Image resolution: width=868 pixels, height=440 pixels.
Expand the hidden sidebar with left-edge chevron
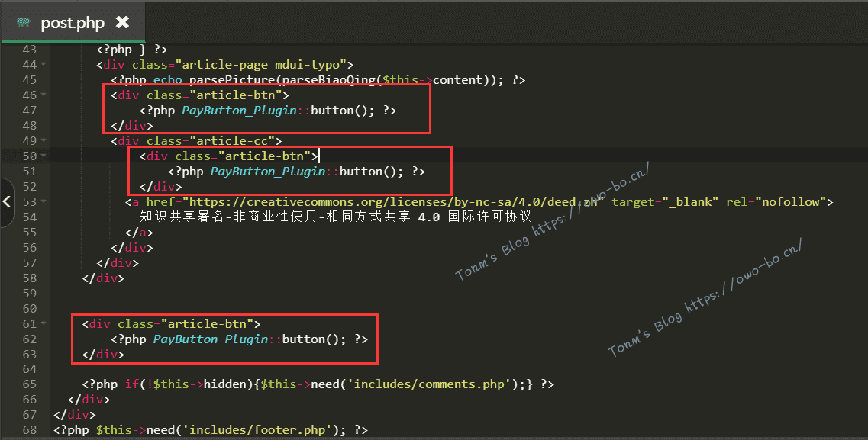pyautogui.click(x=6, y=202)
